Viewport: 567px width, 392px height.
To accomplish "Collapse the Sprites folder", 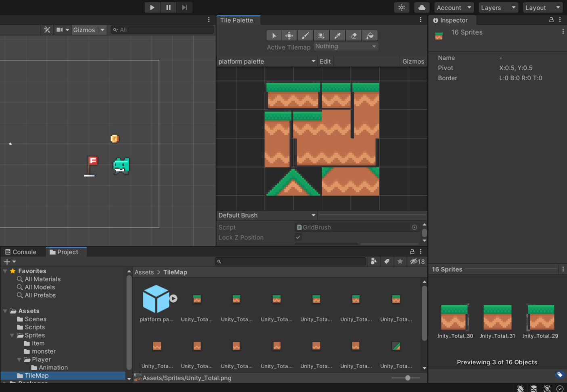I will click(12, 335).
